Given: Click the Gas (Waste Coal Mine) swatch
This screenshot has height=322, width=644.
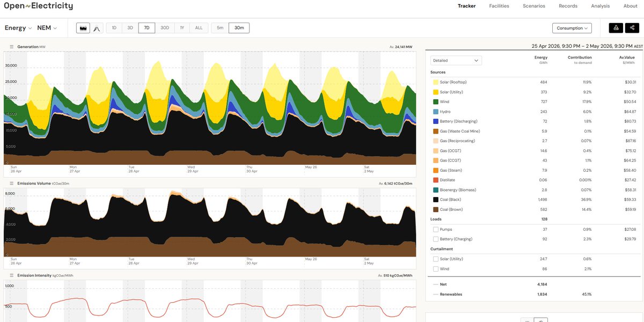Looking at the screenshot, I should (436, 131).
